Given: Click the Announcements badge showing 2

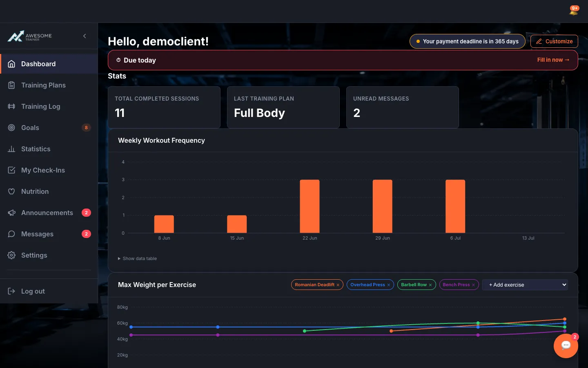Looking at the screenshot, I should pos(86,213).
